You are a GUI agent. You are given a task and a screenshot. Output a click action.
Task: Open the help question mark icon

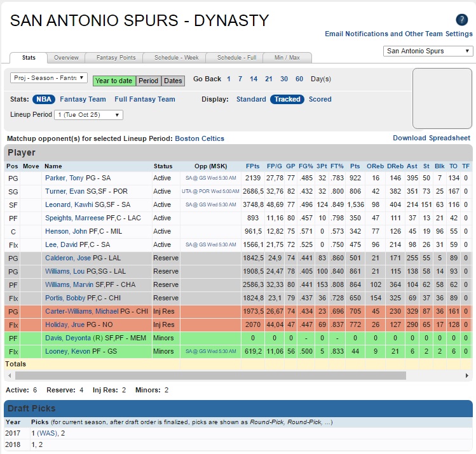(x=462, y=20)
